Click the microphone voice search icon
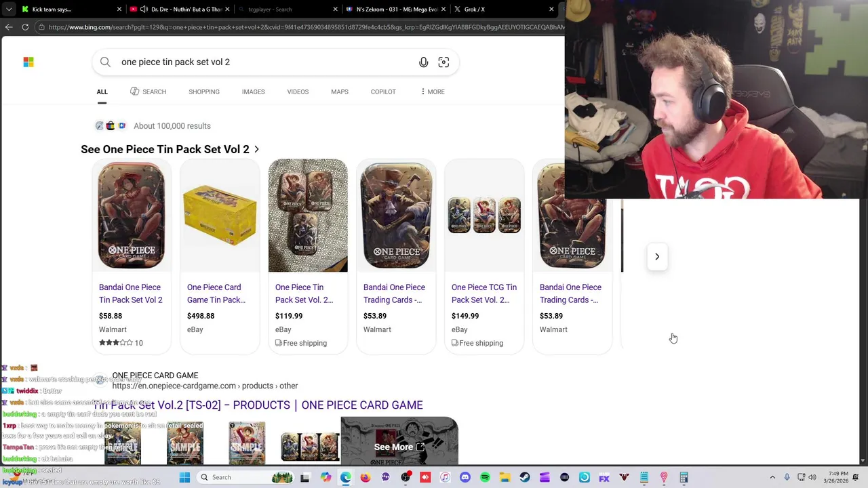 point(423,62)
